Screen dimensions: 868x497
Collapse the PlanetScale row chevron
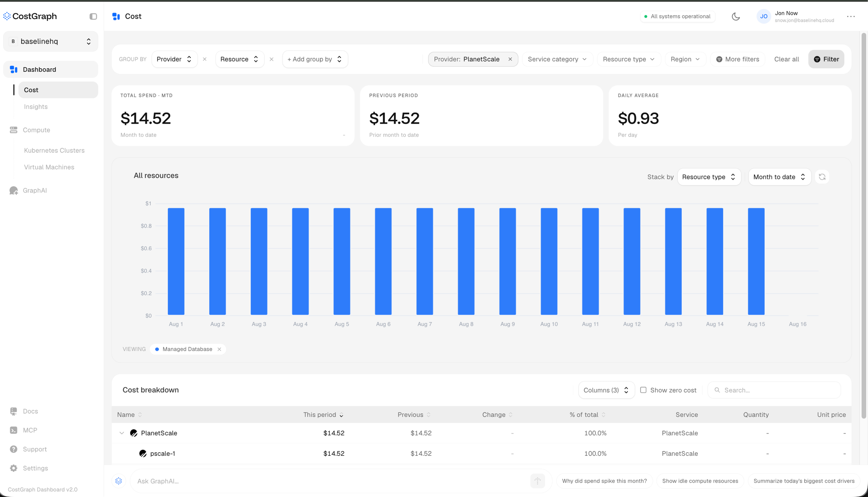pyautogui.click(x=122, y=433)
